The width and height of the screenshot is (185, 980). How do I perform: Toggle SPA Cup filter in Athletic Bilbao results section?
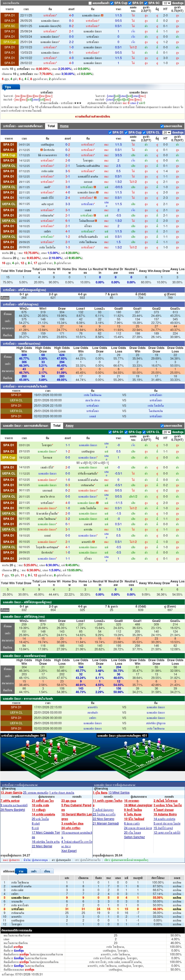click(x=127, y=432)
